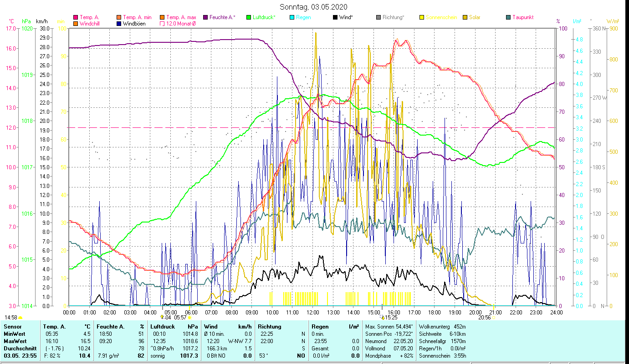Click the cyan Regen legend icon
This screenshot has width=629, height=364.
(x=292, y=17)
